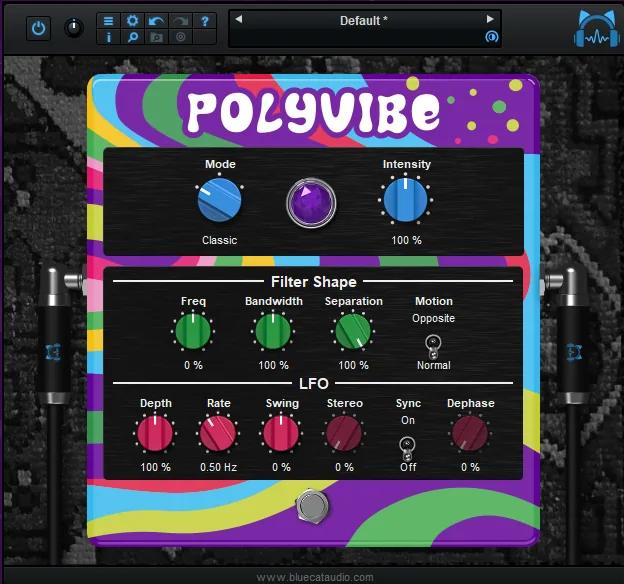
Task: Click the 'Filter Shape' section heading
Action: 314,282
